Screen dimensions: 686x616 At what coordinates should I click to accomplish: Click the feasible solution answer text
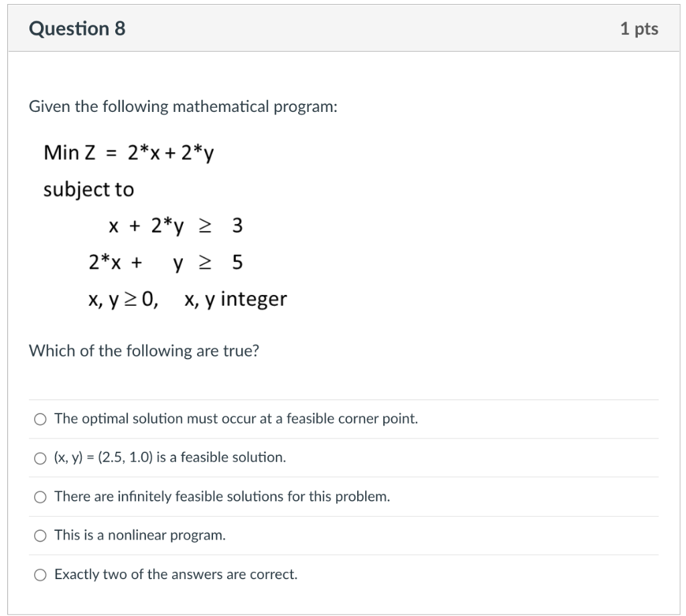(169, 457)
